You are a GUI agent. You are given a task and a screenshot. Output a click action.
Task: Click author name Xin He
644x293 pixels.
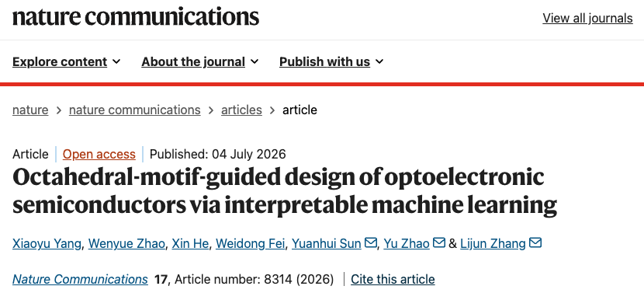coord(190,243)
